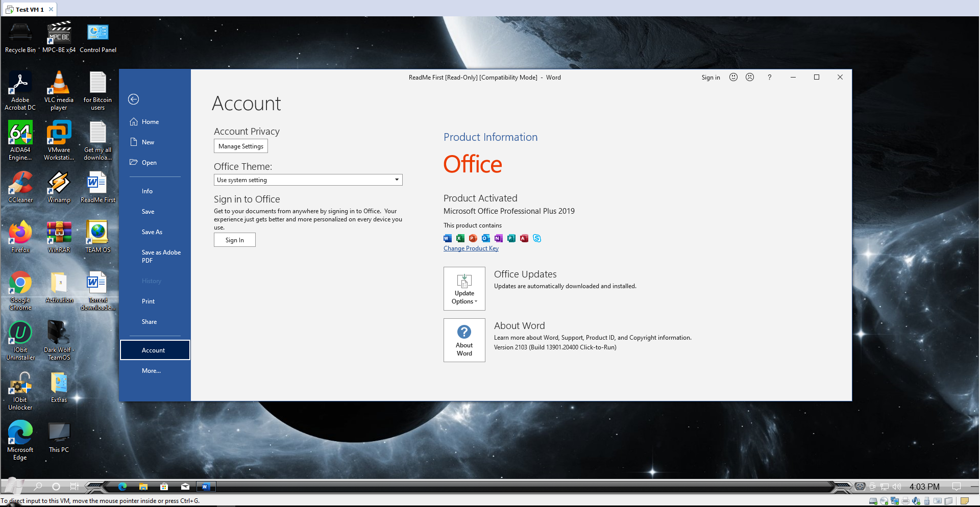Open Mail app from the taskbar
The width and height of the screenshot is (980, 507).
(185, 487)
